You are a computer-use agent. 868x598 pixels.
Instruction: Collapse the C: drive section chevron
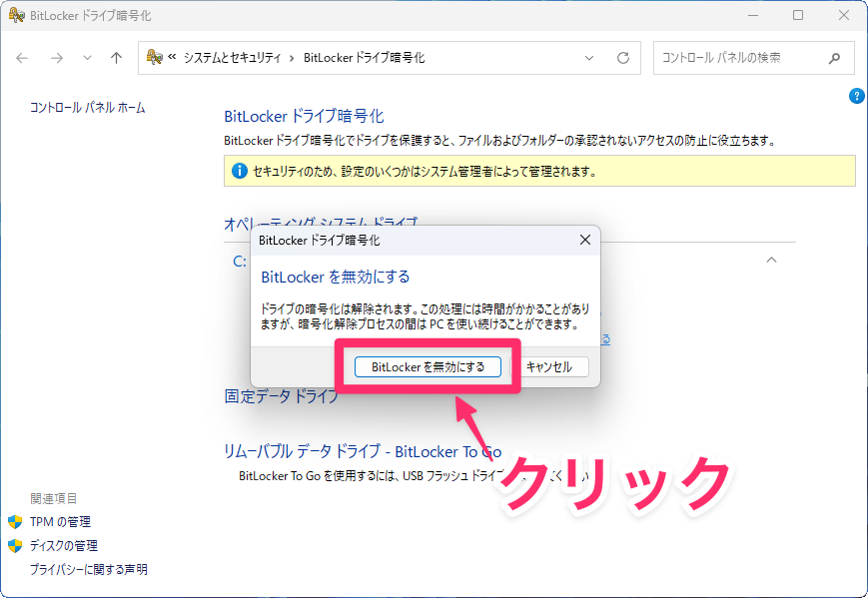pos(771,260)
